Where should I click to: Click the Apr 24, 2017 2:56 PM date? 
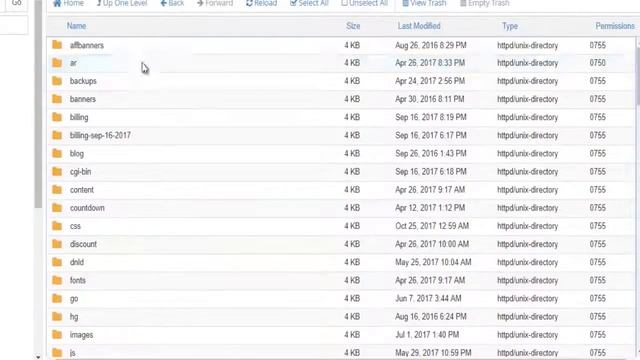point(430,81)
